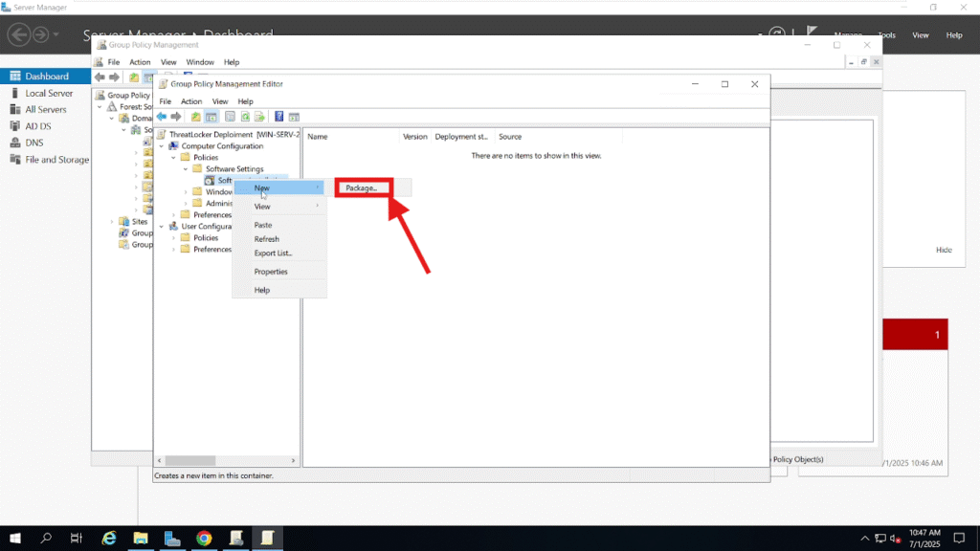The width and height of the screenshot is (980, 551).
Task: Expand the Windows Settings folder node
Action: [x=186, y=191]
